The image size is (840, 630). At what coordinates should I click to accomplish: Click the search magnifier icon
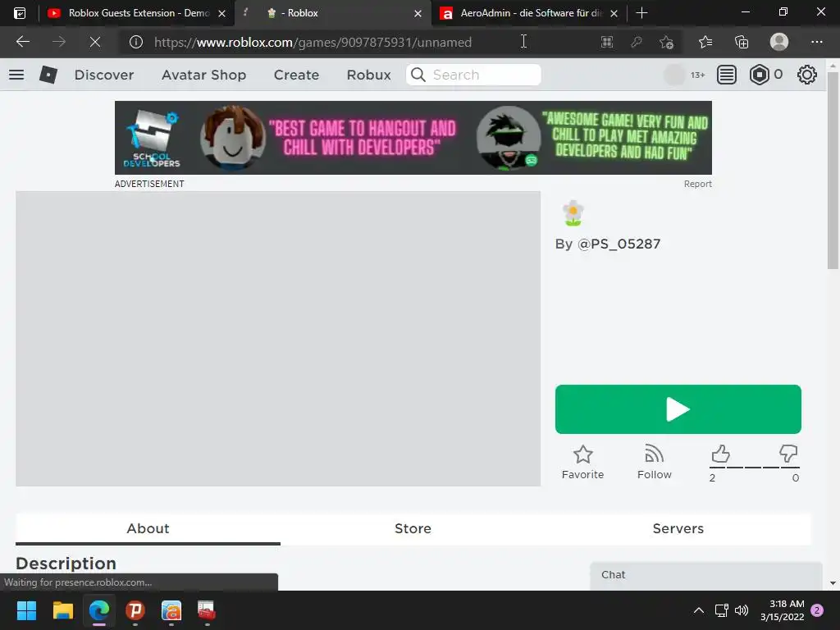pyautogui.click(x=418, y=75)
